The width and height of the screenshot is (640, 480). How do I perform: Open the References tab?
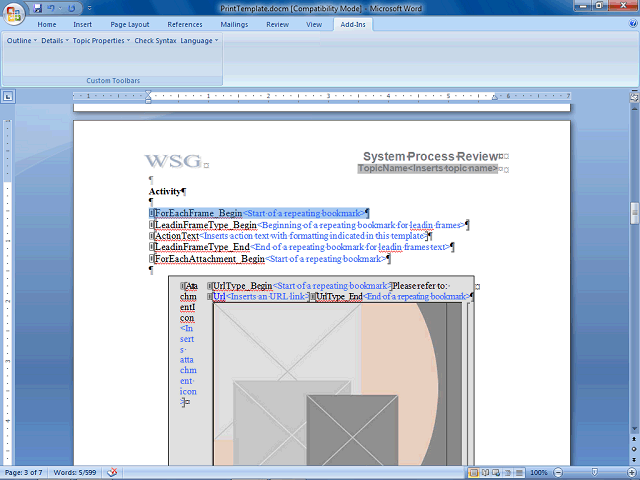(x=185, y=24)
